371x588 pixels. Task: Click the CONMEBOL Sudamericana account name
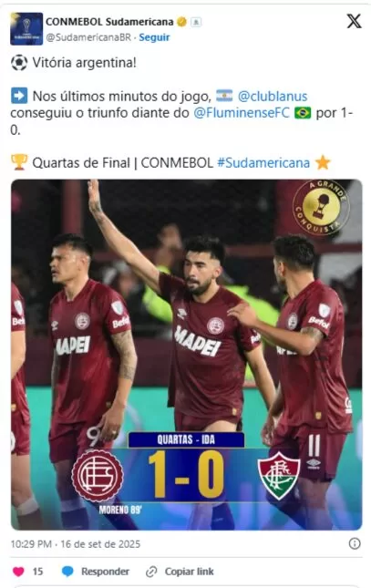click(109, 22)
